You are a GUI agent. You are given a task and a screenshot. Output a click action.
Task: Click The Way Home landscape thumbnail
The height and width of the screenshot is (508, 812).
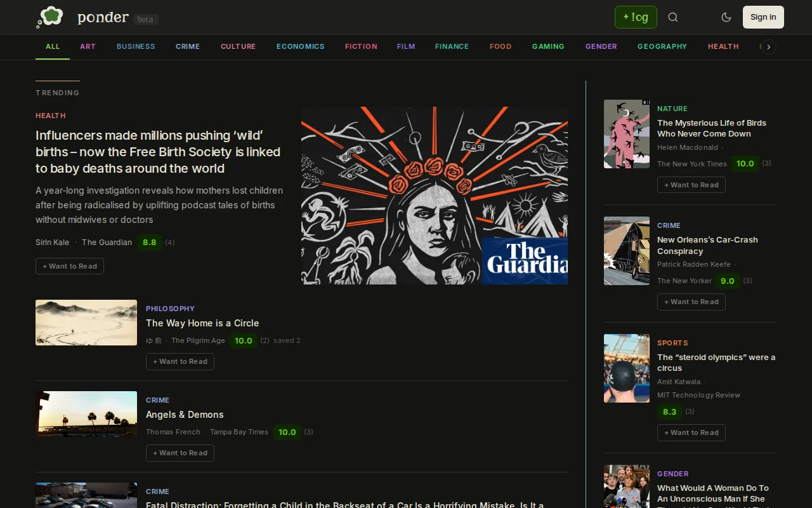point(86,323)
